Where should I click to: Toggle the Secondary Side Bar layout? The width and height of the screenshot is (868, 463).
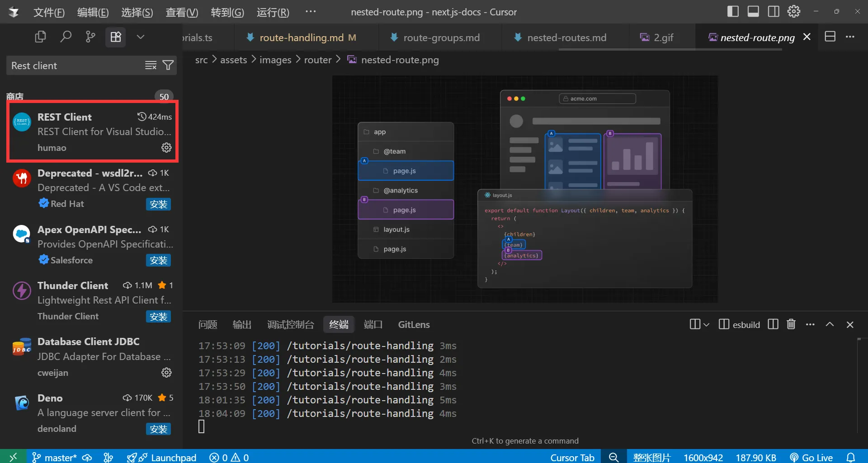point(774,11)
